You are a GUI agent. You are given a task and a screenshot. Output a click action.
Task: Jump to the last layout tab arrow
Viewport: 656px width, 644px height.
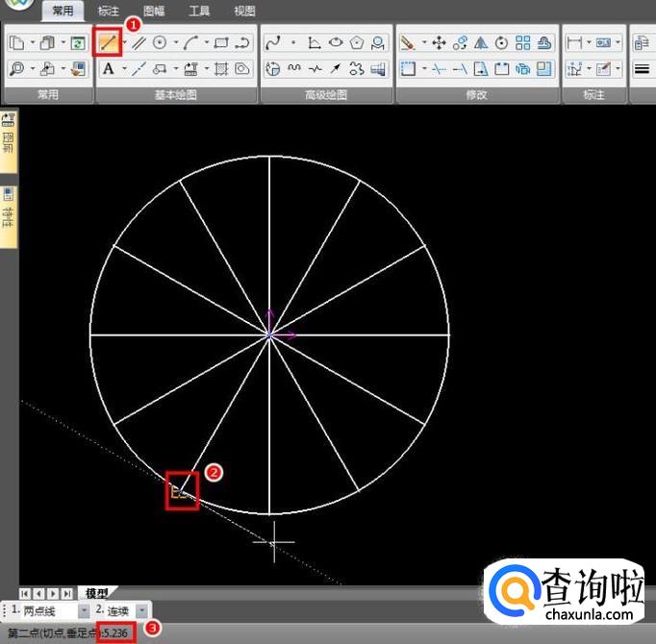(67, 593)
